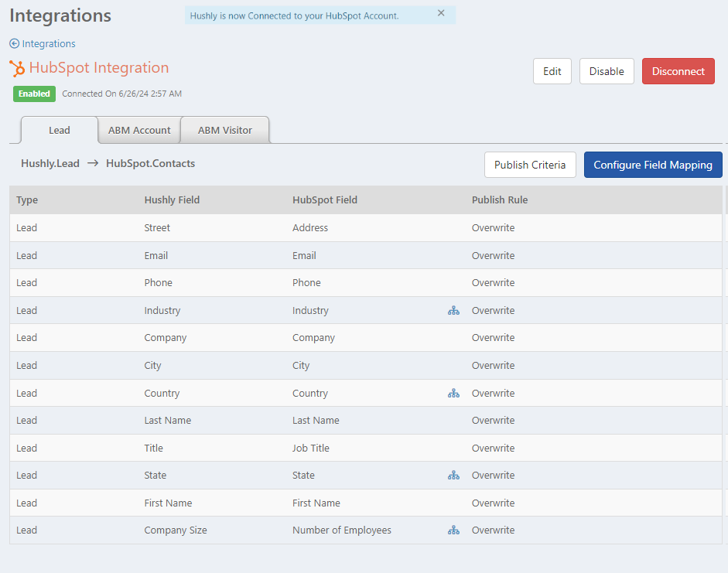Open Publish Criteria
728x573 pixels.
tap(530, 165)
